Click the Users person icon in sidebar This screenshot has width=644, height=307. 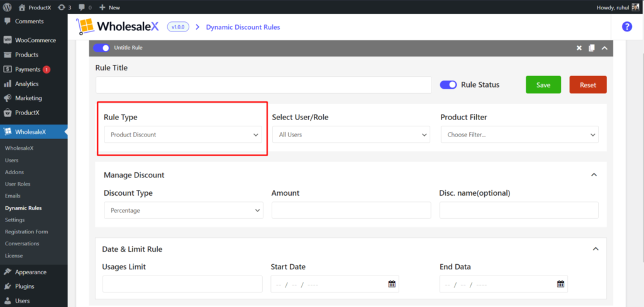point(8,301)
